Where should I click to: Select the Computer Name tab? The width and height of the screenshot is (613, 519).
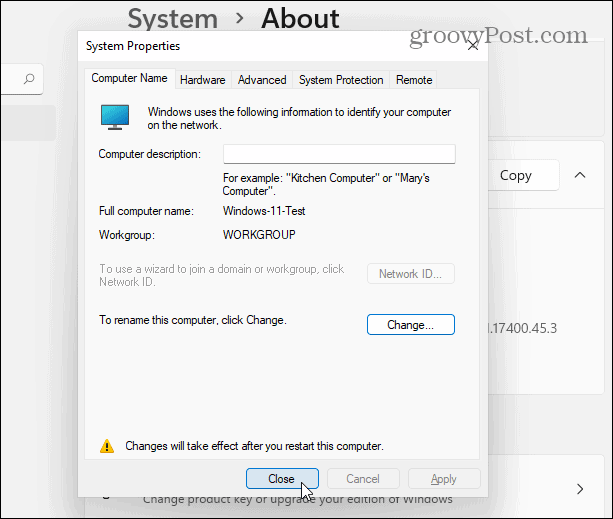click(129, 78)
